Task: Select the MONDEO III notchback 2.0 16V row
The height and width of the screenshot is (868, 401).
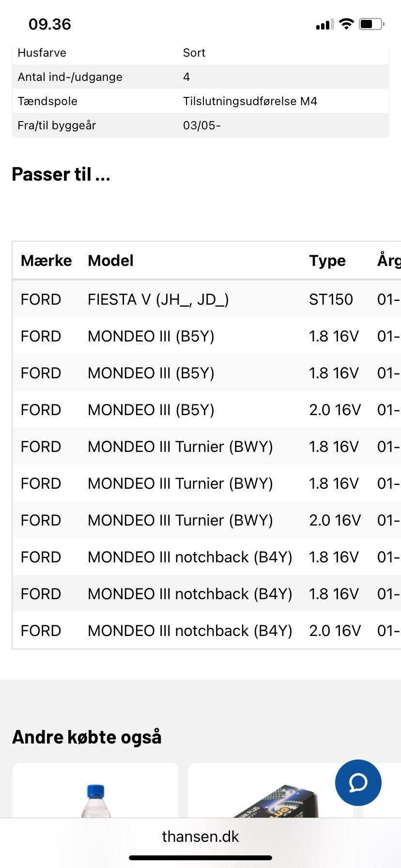Action: click(190, 631)
